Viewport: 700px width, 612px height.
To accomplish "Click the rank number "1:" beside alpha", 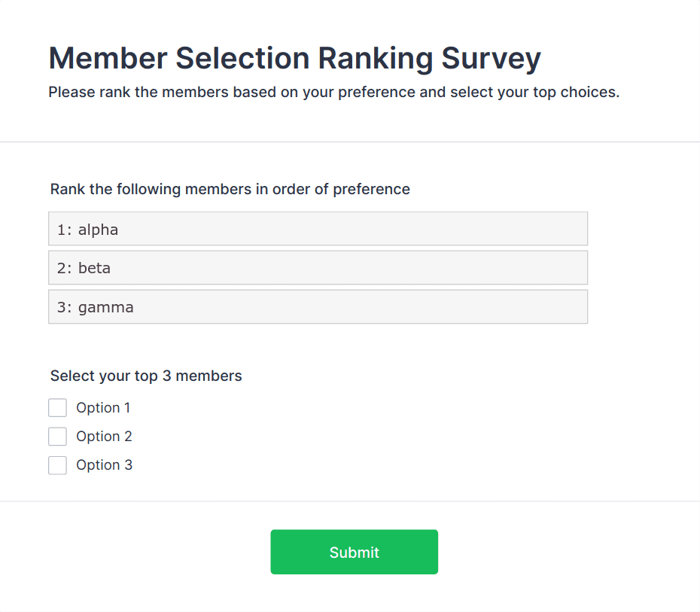I will [x=64, y=230].
